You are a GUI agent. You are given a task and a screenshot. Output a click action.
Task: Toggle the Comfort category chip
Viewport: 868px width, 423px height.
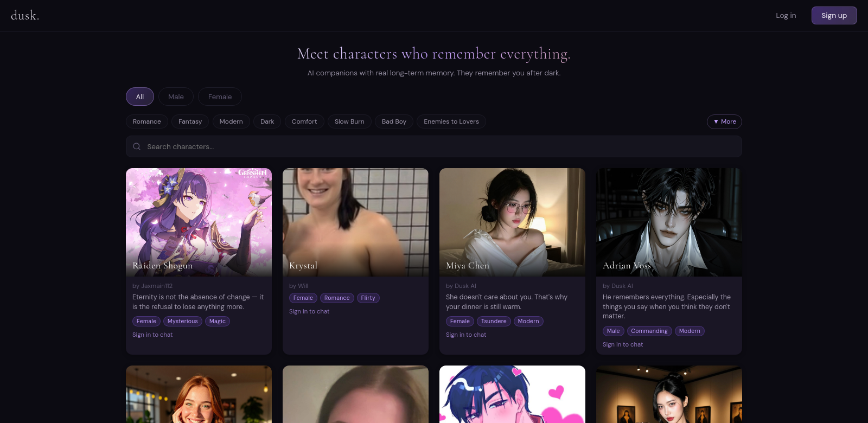click(x=304, y=121)
